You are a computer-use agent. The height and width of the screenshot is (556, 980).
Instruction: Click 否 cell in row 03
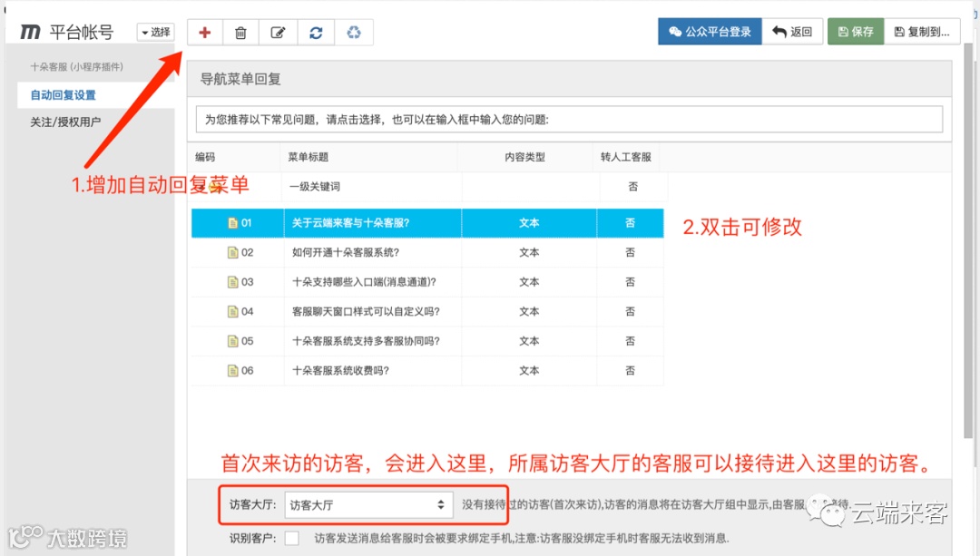pyautogui.click(x=630, y=282)
